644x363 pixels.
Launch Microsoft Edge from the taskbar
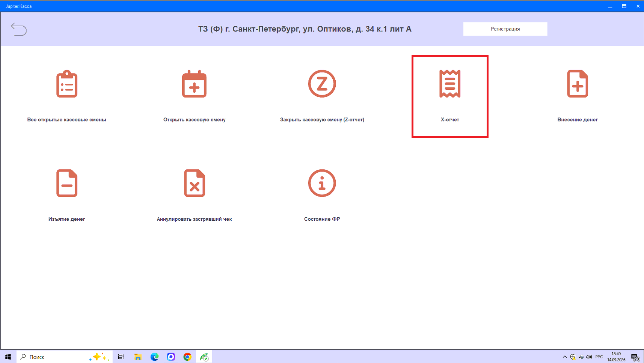tap(154, 357)
